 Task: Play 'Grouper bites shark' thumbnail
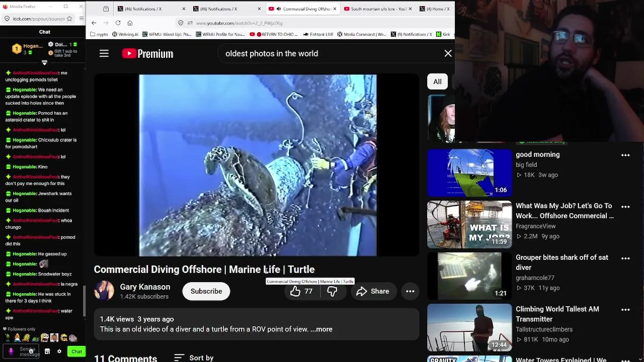coord(469,276)
